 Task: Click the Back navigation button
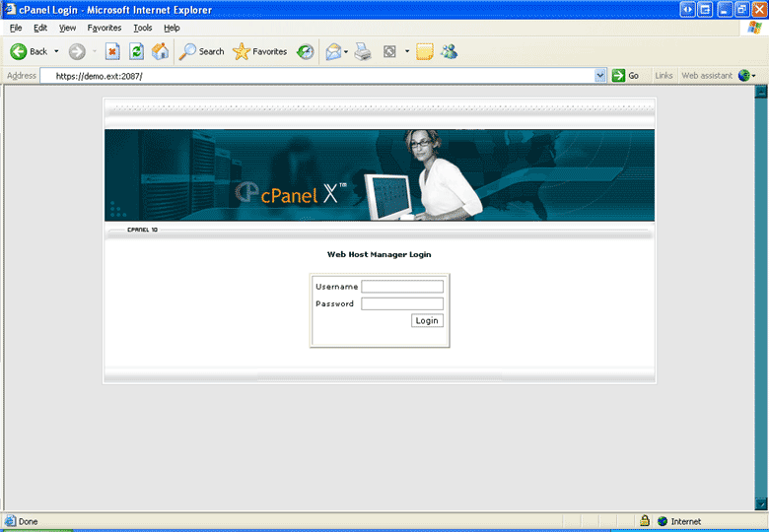[x=29, y=51]
